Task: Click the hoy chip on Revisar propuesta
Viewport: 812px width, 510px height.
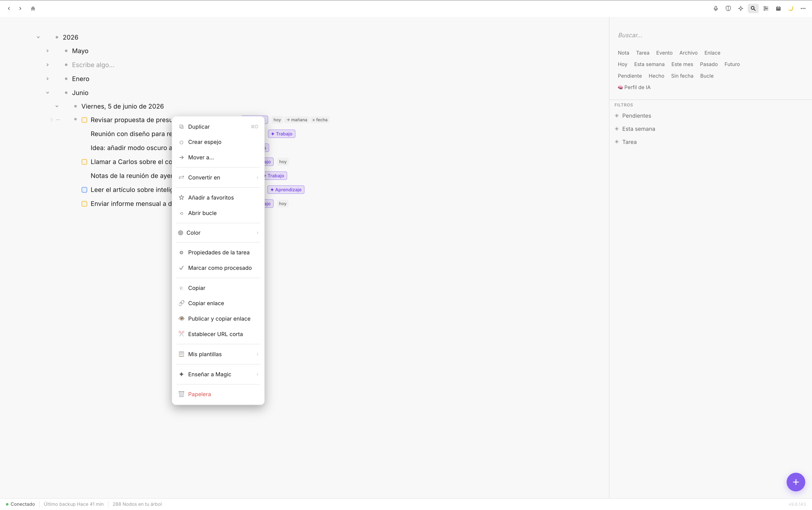Action: pos(277,120)
